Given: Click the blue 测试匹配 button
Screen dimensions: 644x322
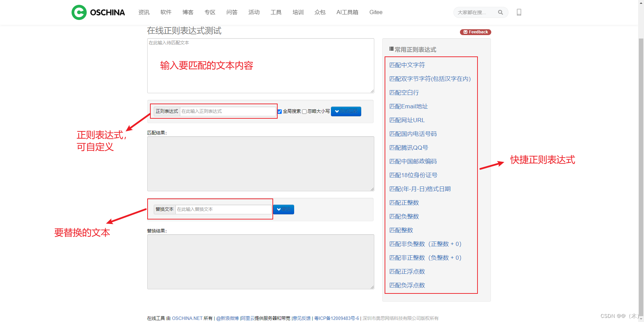Looking at the screenshot, I should tap(346, 111).
